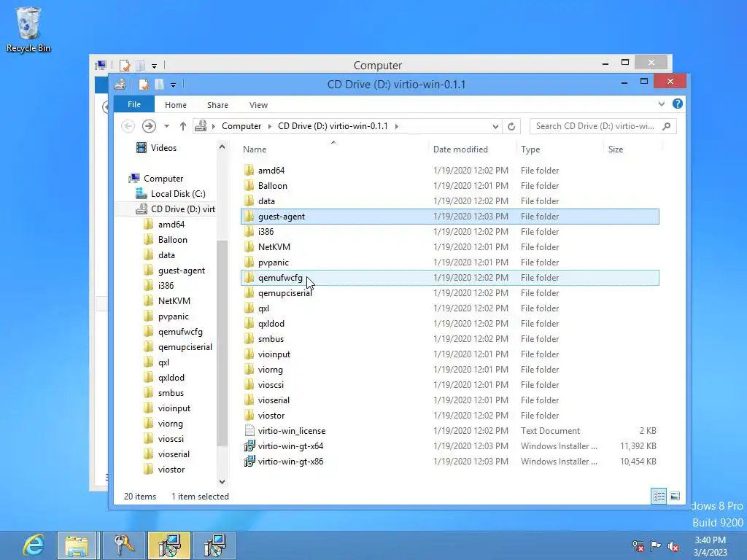Switch to large thumbnails view icon
Viewport: 747px width, 560px height.
pos(675,496)
